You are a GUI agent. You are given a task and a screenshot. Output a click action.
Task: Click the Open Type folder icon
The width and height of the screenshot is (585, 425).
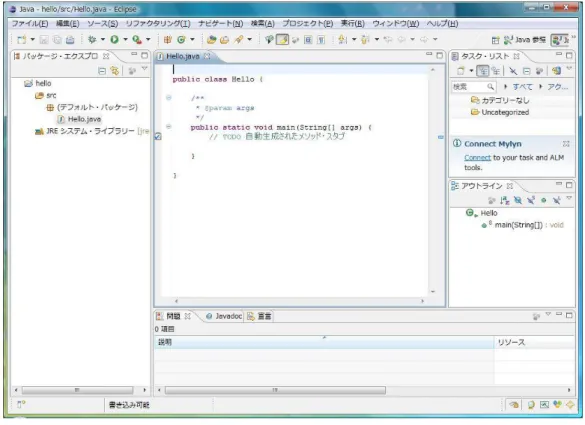[212, 40]
